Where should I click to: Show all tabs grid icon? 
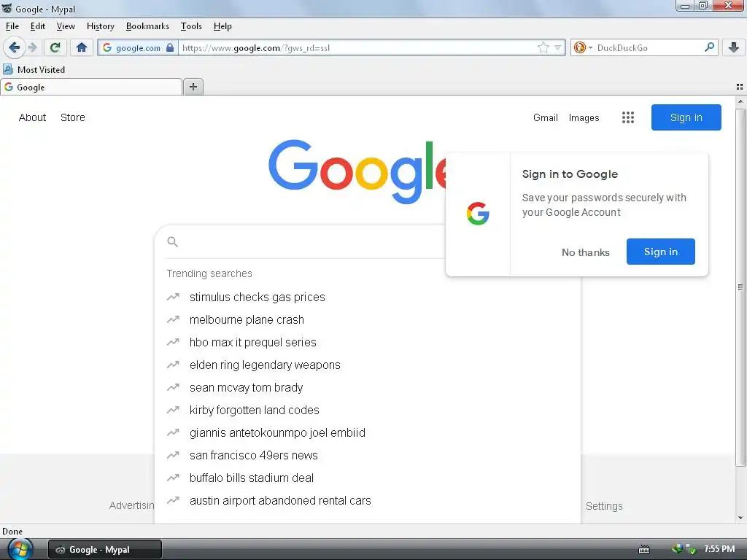[740, 87]
